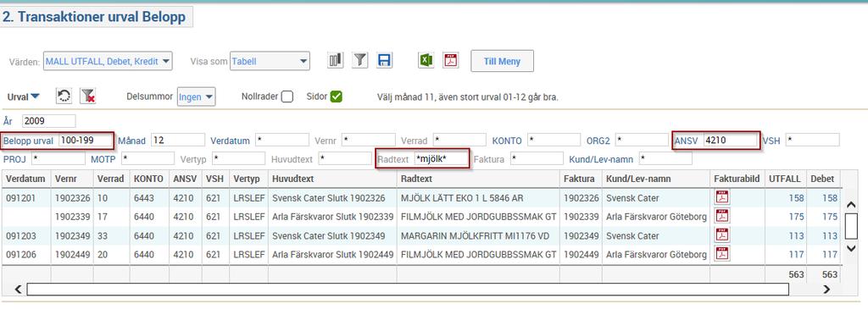Open invoice PDF for MJÖLK LÄTT EKO row

coord(722,197)
